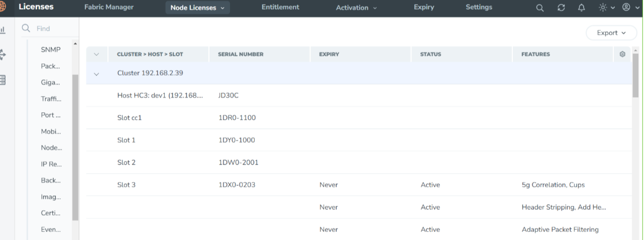Open the Activation dropdown menu
Viewport: 644px width, 240px height.
coord(356,8)
